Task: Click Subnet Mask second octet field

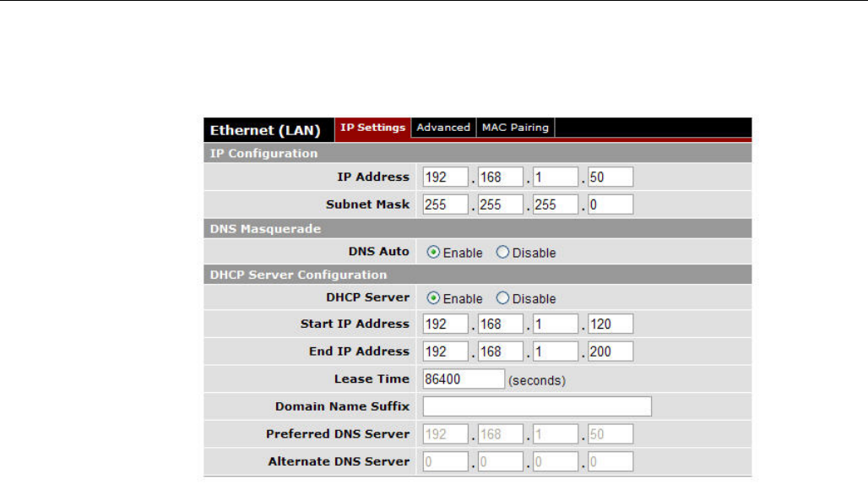Action: click(501, 204)
